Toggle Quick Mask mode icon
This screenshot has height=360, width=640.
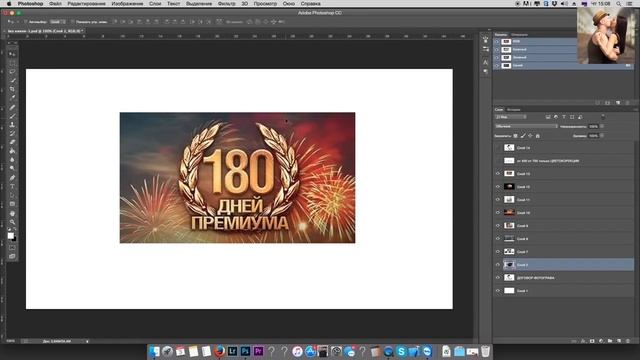click(x=12, y=248)
